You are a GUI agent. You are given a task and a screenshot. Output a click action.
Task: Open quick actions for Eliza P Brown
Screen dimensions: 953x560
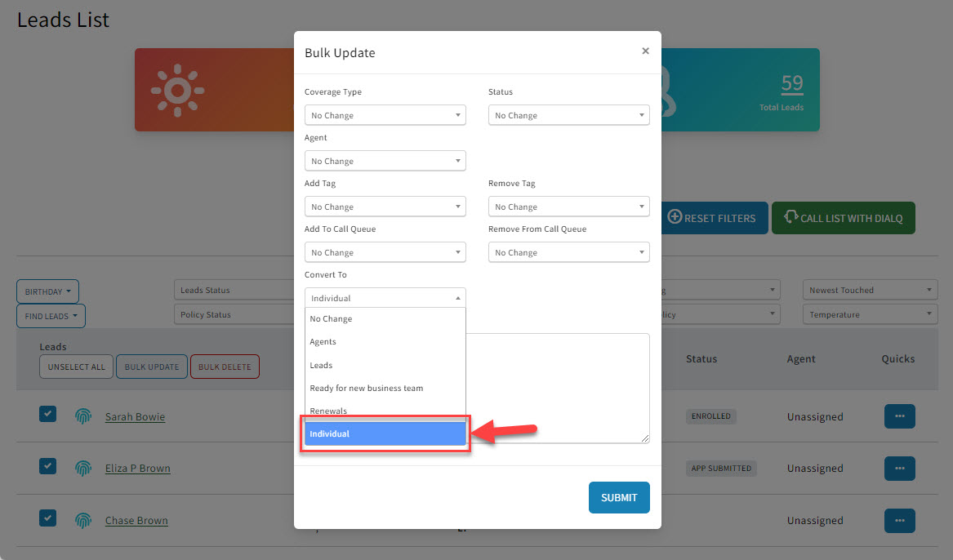[x=900, y=469]
